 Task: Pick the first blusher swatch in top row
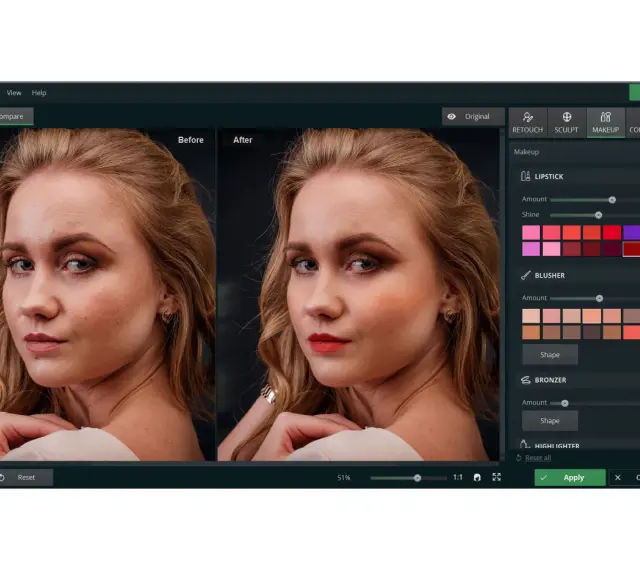(531, 316)
